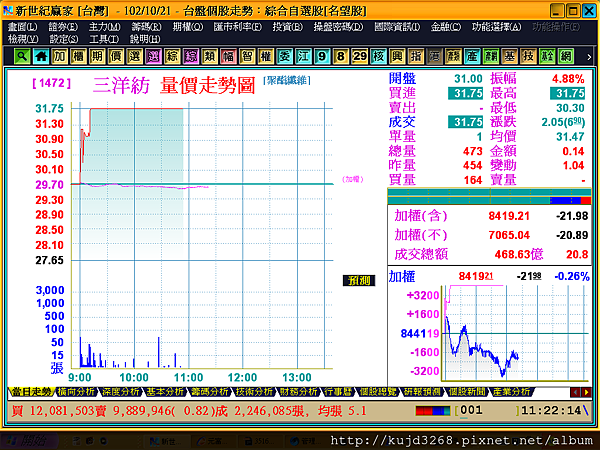Click the 29 toolbar icon
This screenshot has width=600, height=450.
(359, 57)
